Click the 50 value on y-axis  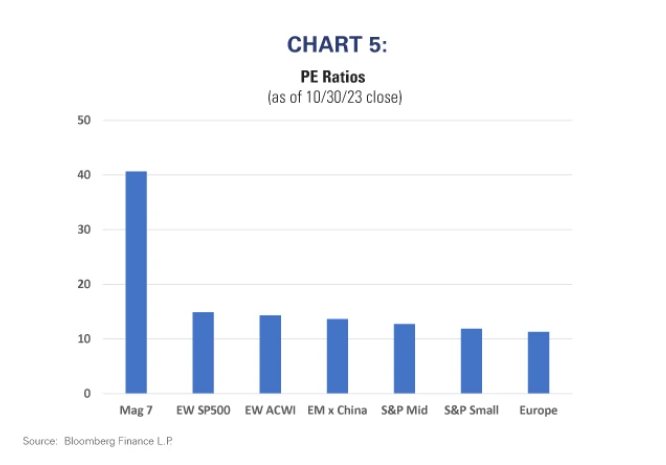[x=84, y=120]
